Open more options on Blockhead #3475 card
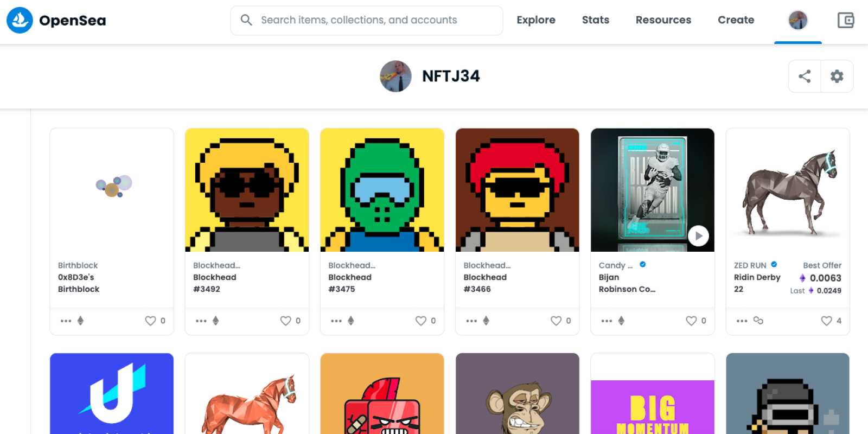This screenshot has width=868, height=434. point(336,321)
